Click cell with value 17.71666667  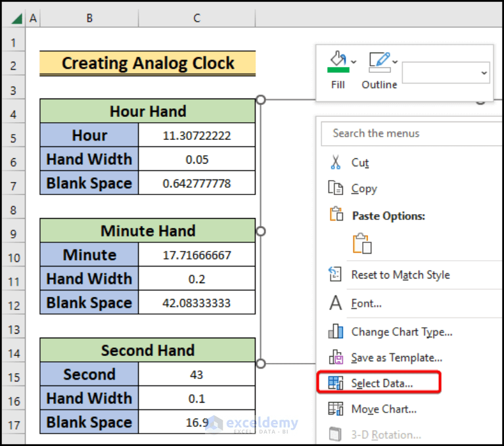point(196,255)
